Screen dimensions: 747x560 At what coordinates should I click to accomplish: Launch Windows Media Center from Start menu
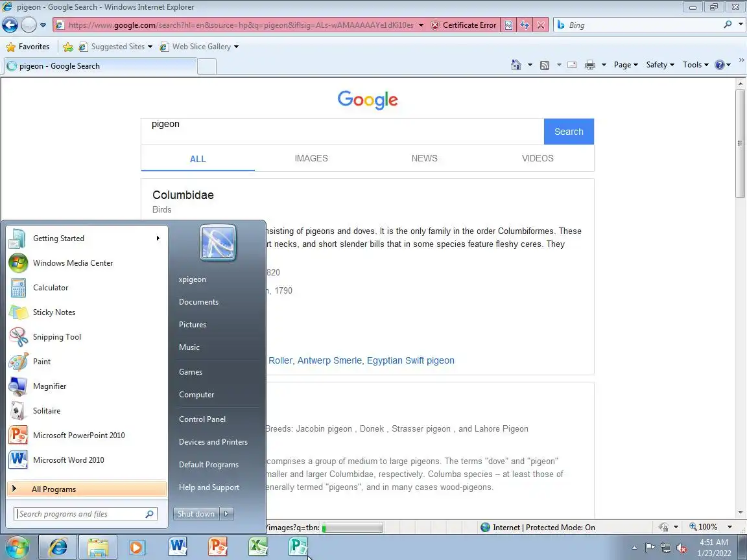point(86,263)
